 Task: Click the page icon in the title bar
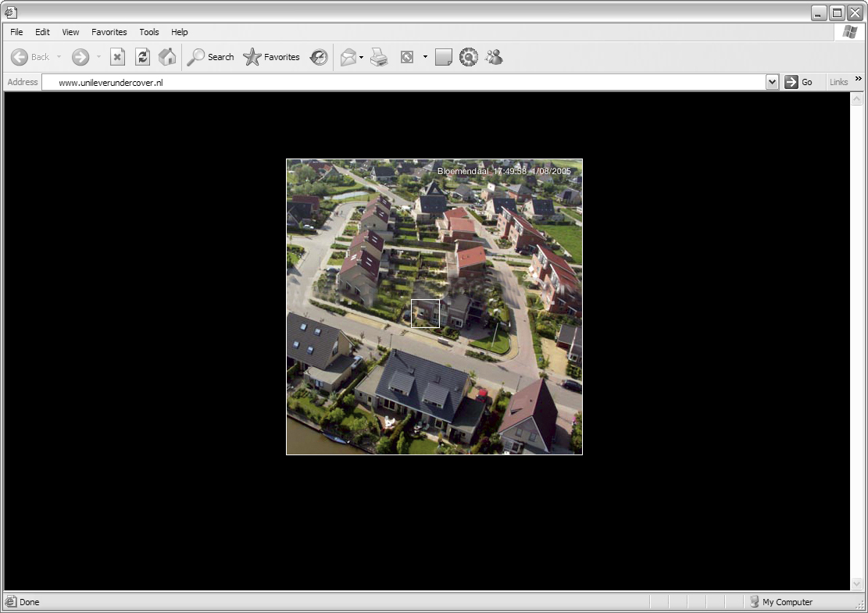10,12
